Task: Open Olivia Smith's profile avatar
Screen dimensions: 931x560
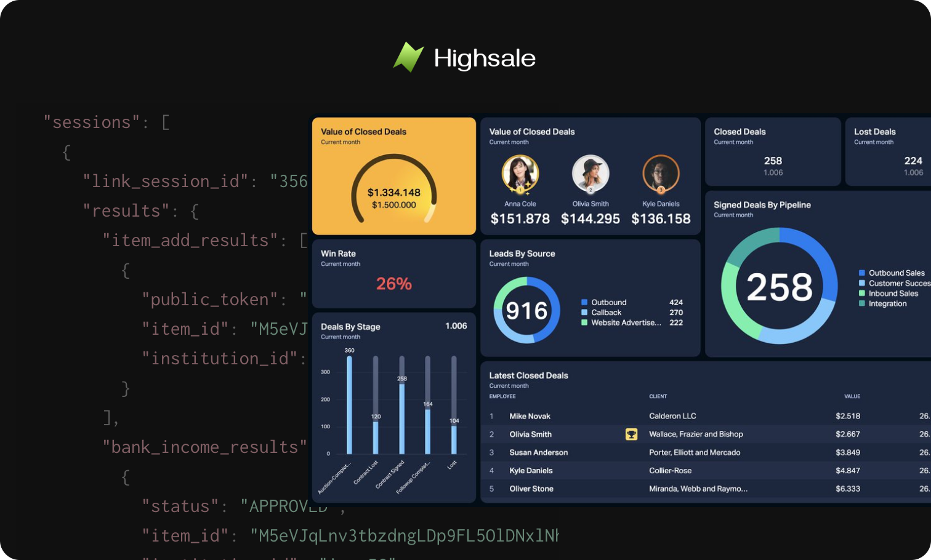Action: coord(590,174)
